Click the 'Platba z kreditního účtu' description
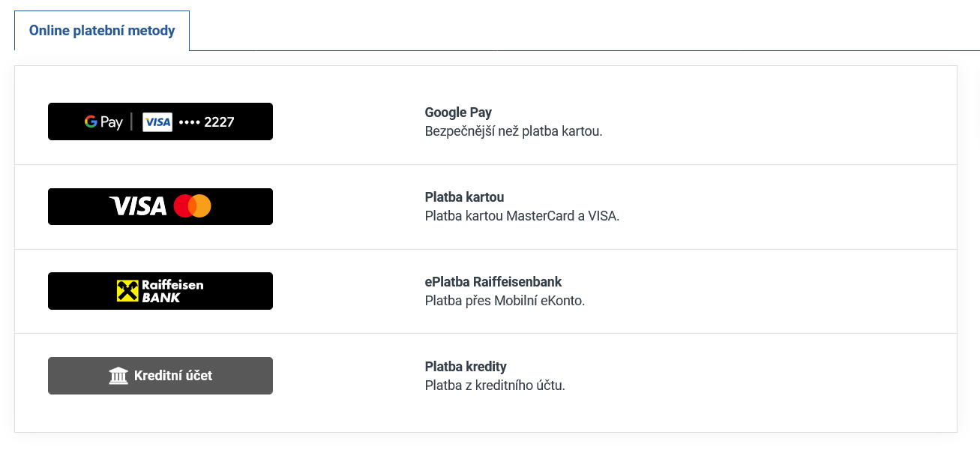 [x=495, y=385]
